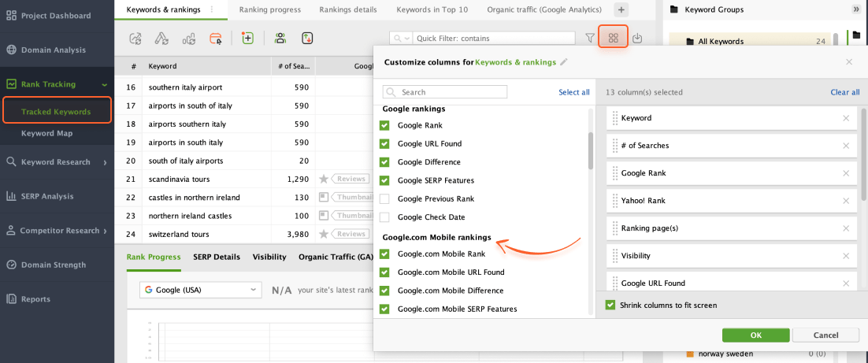Click OK to apply column settings
Screen dimensions: 868x363
[x=755, y=335]
